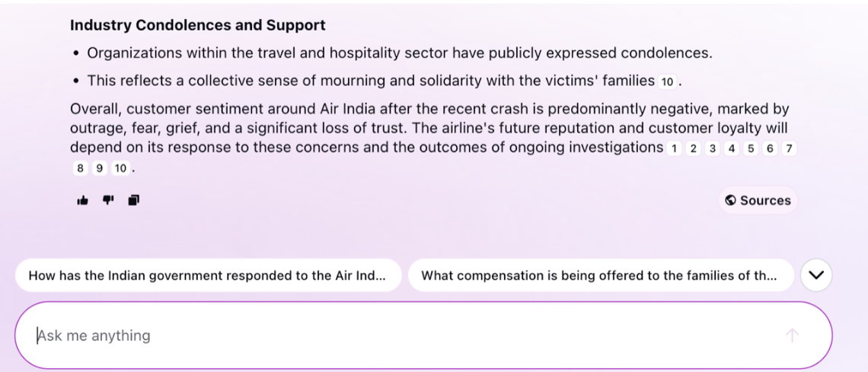Open citation 7 in the summary paragraph

(789, 149)
